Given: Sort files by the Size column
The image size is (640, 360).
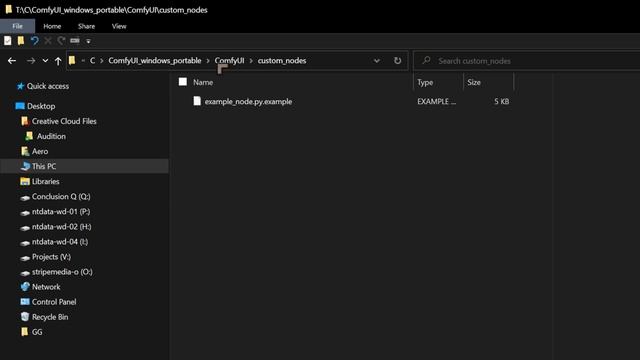Looking at the screenshot, I should pyautogui.click(x=474, y=82).
